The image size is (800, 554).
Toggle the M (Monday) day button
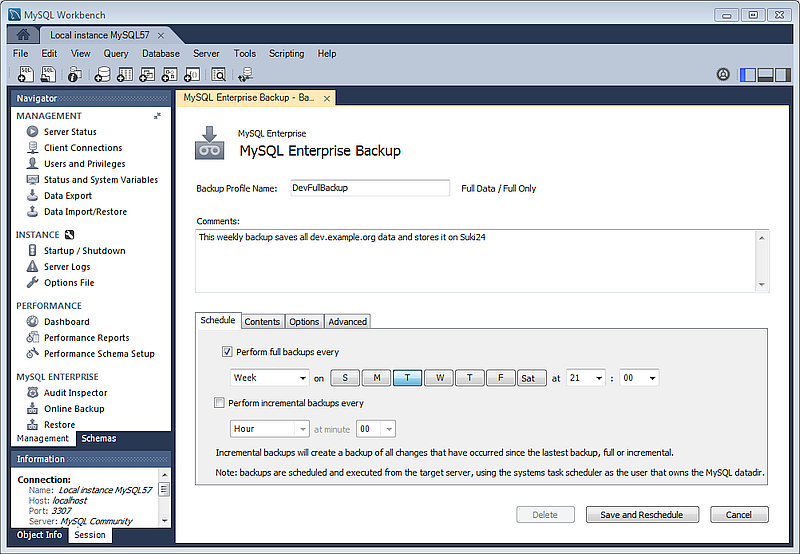click(x=377, y=378)
